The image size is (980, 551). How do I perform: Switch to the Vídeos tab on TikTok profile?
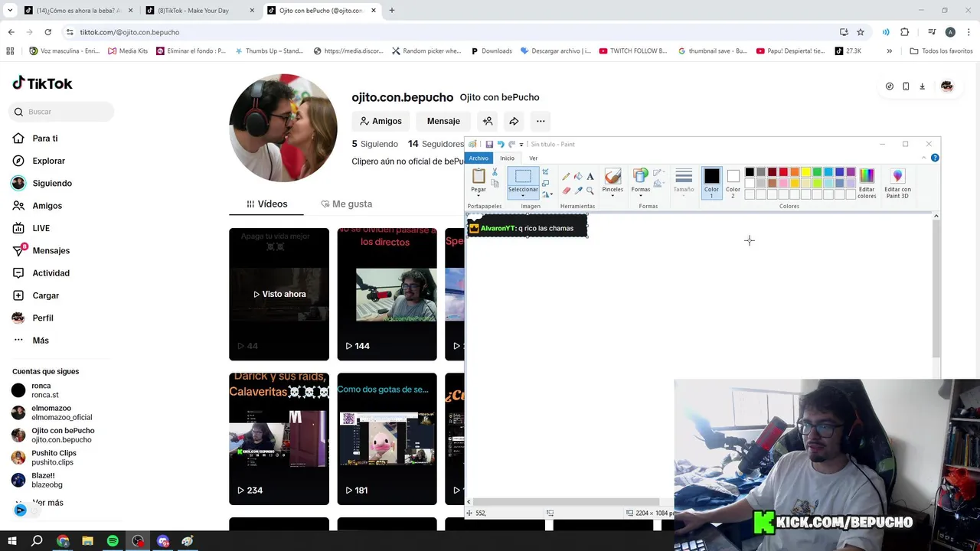point(266,204)
